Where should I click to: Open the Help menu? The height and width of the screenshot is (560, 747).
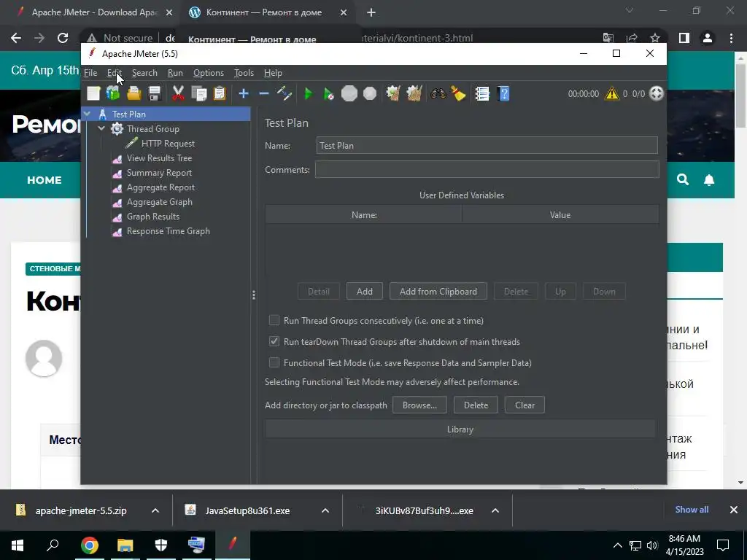click(273, 73)
